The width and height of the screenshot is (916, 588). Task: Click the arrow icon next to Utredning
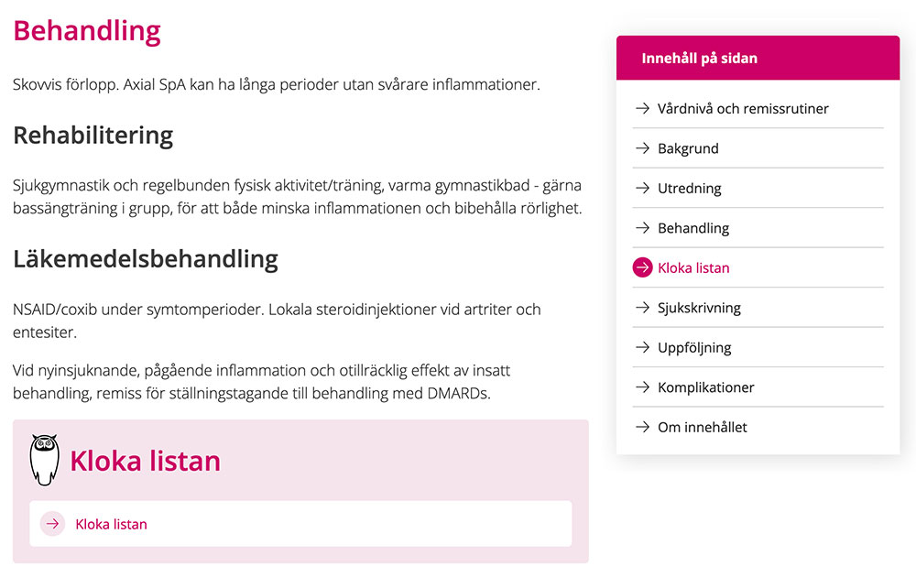coord(640,188)
